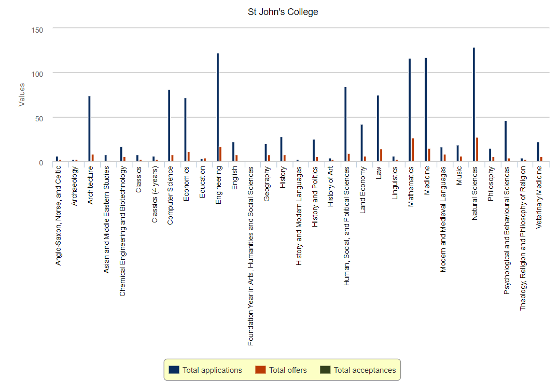559x392 pixels.
Task: Click the 'Architecture' axis label
Action: (90, 185)
